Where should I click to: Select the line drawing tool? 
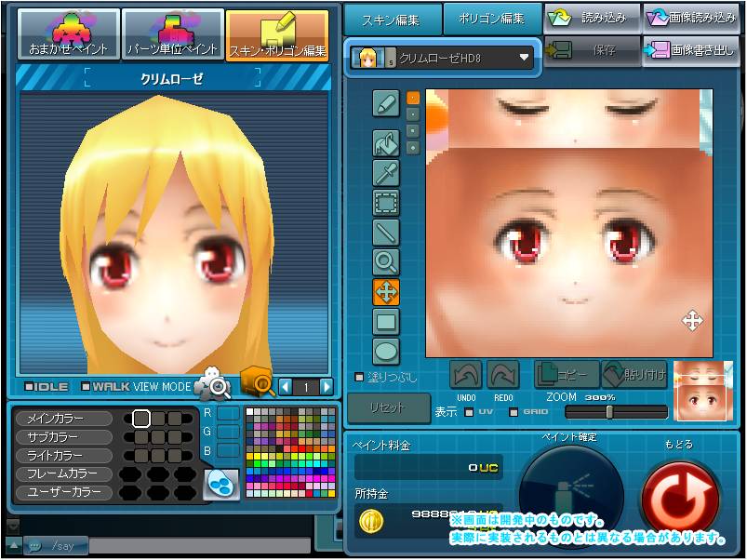386,233
